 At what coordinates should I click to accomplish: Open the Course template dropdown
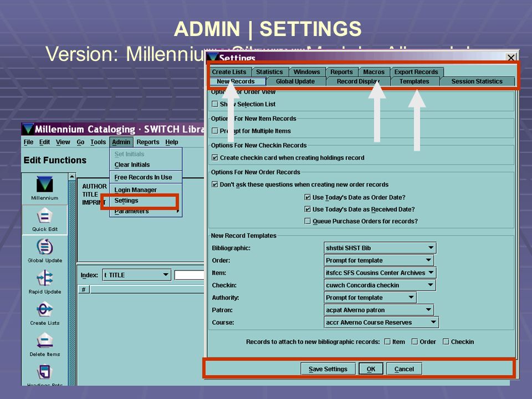pyautogui.click(x=381, y=323)
